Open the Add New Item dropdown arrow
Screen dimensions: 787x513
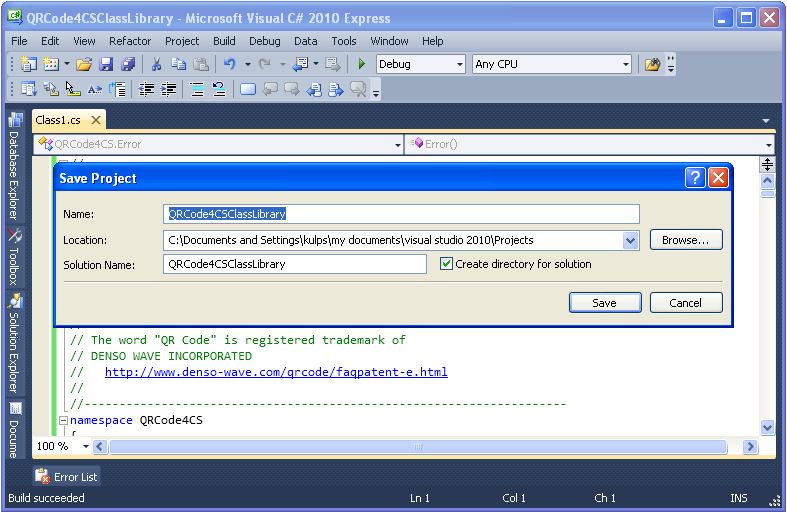[x=66, y=64]
